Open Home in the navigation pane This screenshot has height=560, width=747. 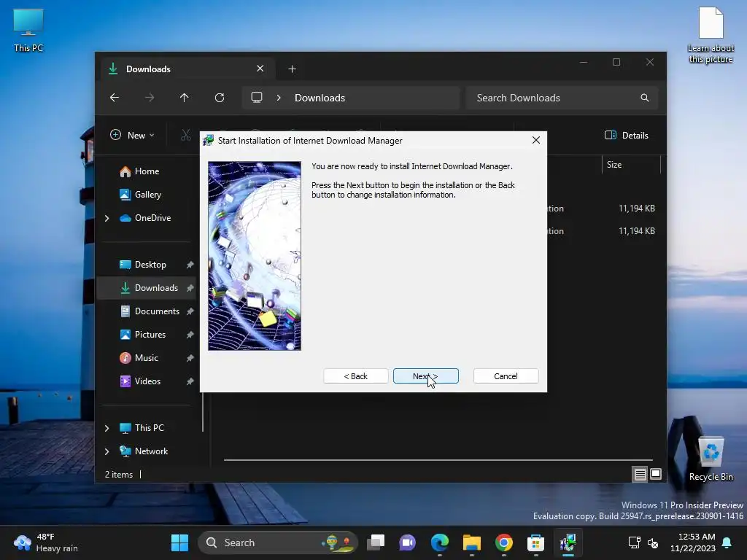(147, 171)
